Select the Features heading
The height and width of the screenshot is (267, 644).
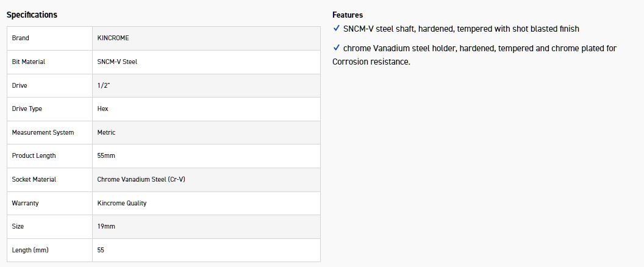tap(348, 15)
